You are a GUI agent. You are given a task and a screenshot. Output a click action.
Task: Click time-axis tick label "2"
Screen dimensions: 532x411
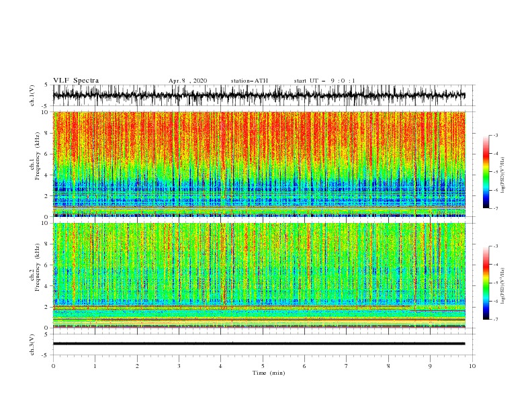(x=137, y=366)
